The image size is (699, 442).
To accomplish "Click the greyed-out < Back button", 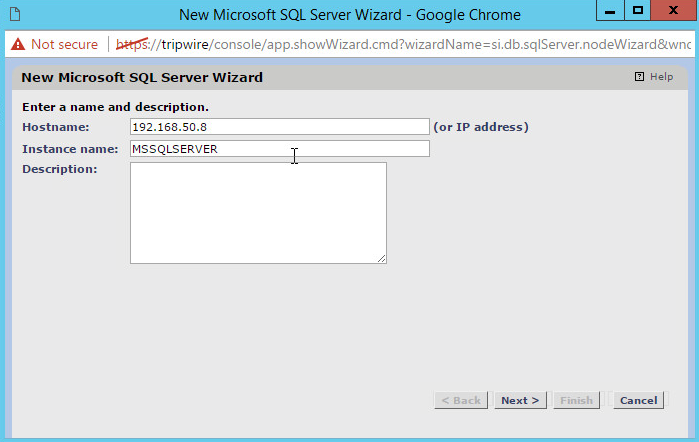I will coord(461,400).
